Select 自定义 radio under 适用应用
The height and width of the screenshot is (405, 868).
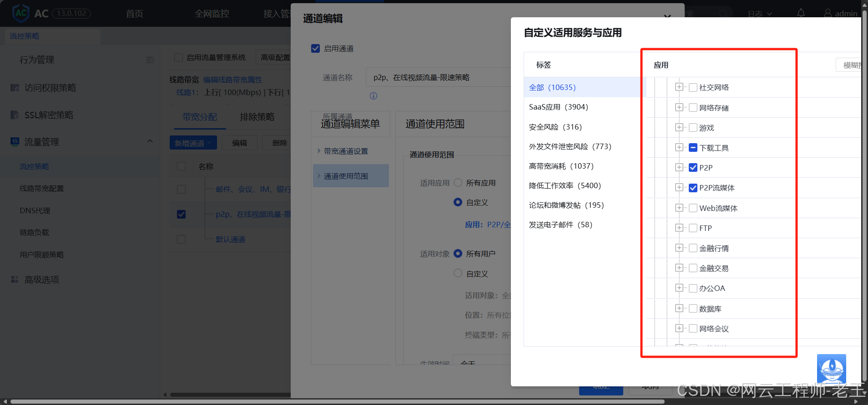click(458, 202)
